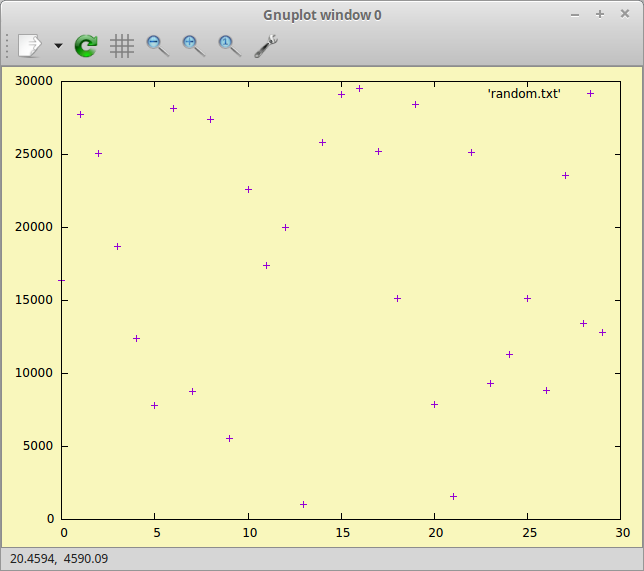
Task: Click the toolbar drag handle on the left
Action: 8,45
